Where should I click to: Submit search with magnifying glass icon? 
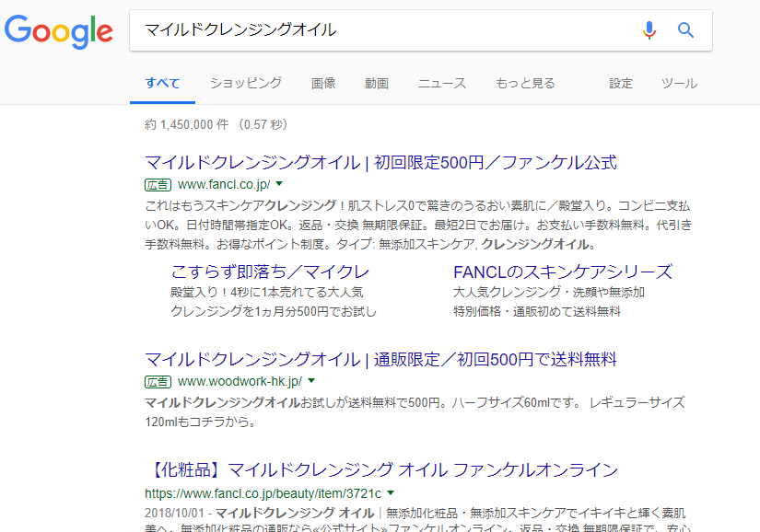[x=685, y=30]
